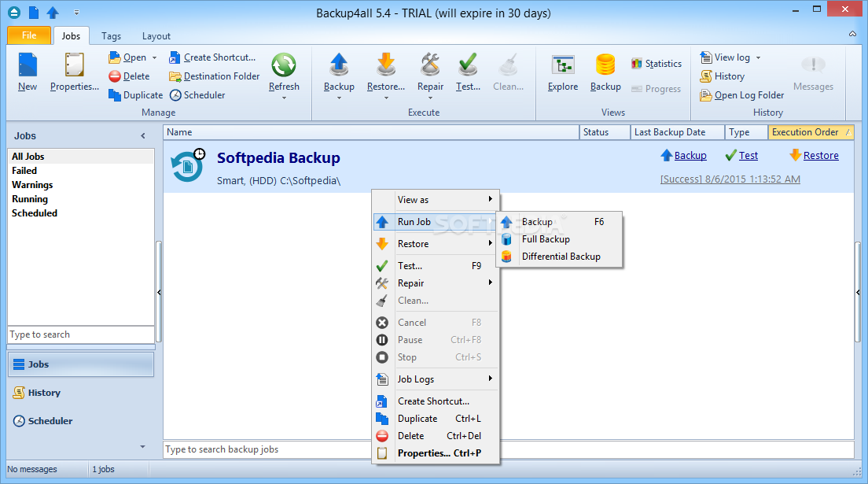Switch to the Layout tab
Image resolution: width=868 pixels, height=484 pixels.
156,36
